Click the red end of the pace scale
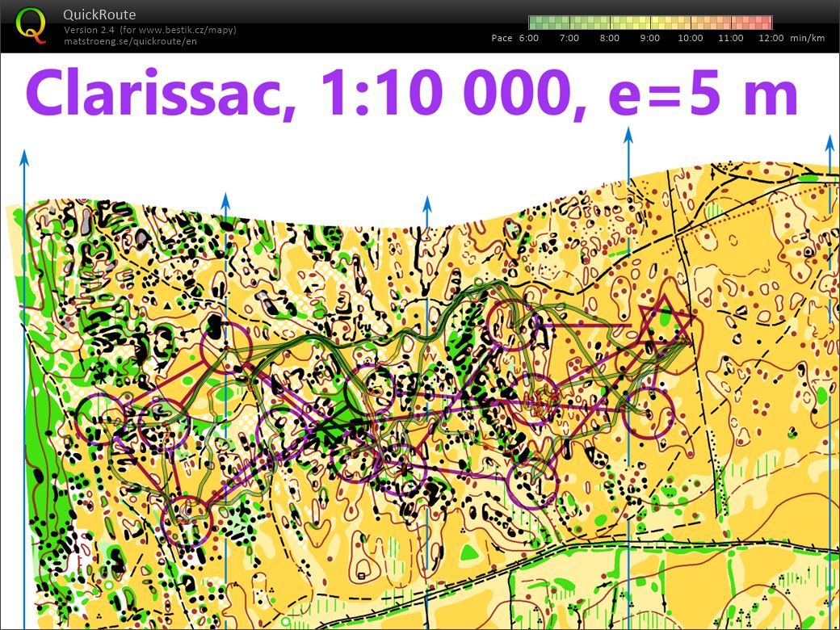840x630 pixels. (766, 23)
